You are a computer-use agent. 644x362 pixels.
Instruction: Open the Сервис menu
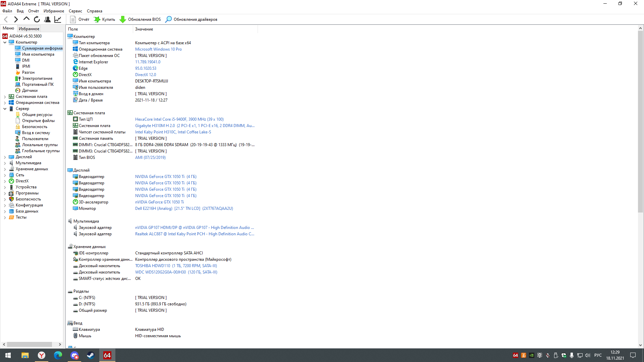tap(75, 11)
